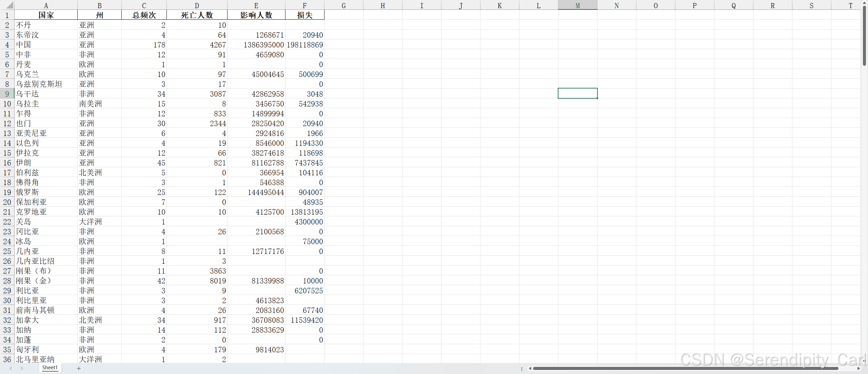Viewport: 868px width, 374px height.
Task: Select row 9 header
Action: pyautogui.click(x=7, y=94)
